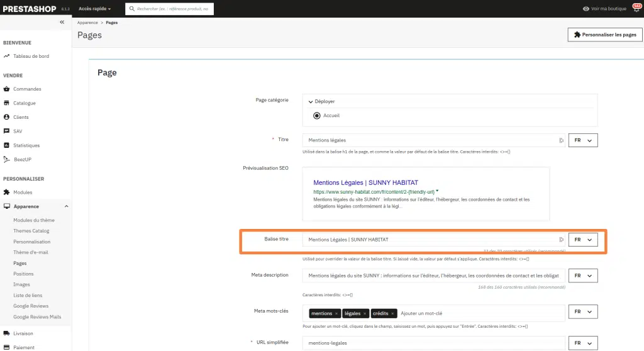
Task: Click the Commandes basket icon
Action: click(6, 89)
